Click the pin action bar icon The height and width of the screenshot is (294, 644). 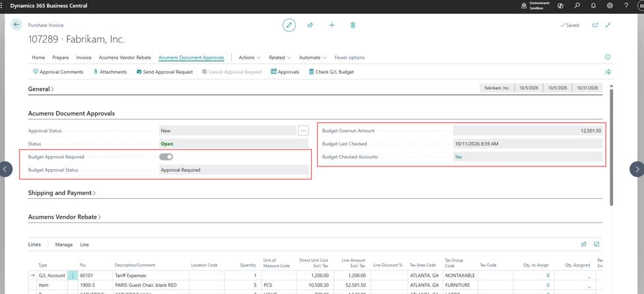click(608, 72)
